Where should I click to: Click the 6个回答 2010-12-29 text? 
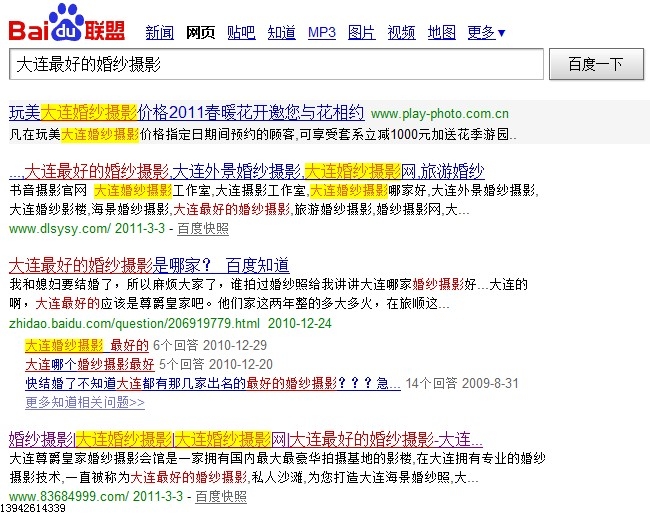click(210, 345)
